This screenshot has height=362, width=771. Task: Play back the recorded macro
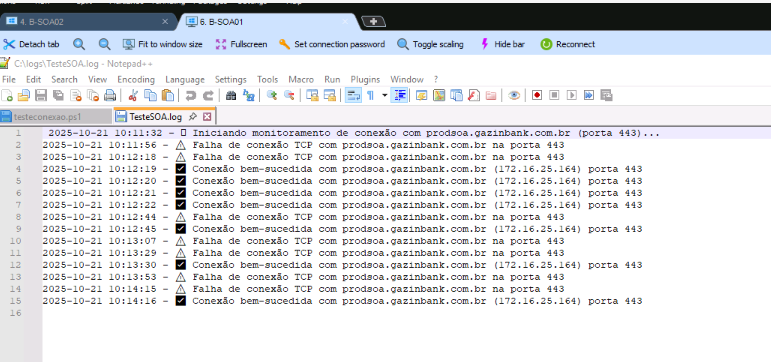pos(571,95)
